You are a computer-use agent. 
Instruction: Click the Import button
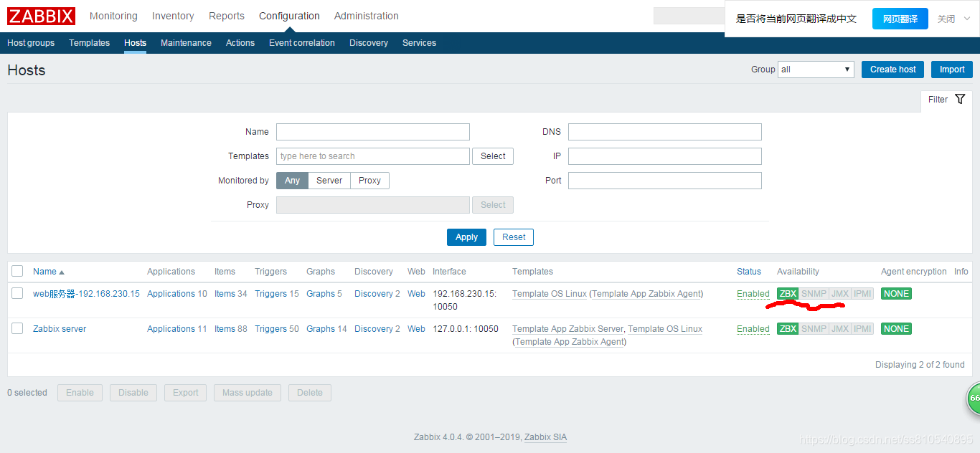[952, 70]
